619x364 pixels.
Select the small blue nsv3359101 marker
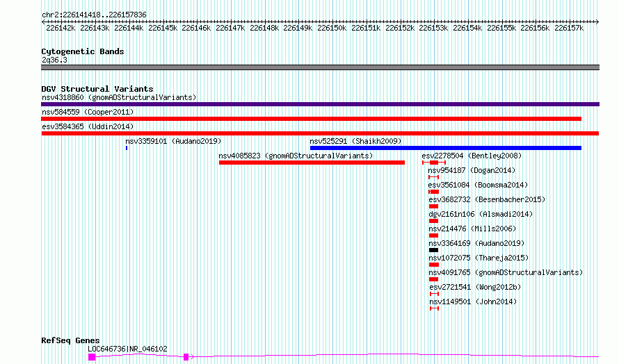pyautogui.click(x=127, y=148)
